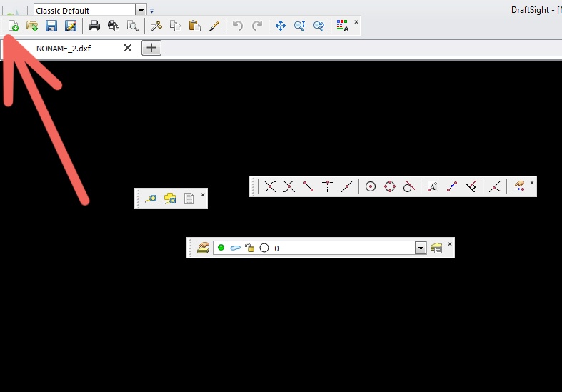Enable Extension entity snap
Viewport: 562px width, 392px height.
tap(328, 186)
